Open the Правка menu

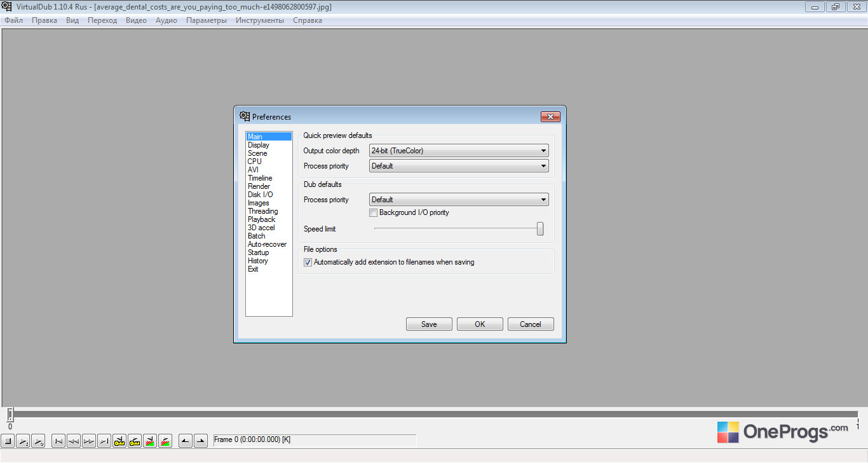(44, 20)
